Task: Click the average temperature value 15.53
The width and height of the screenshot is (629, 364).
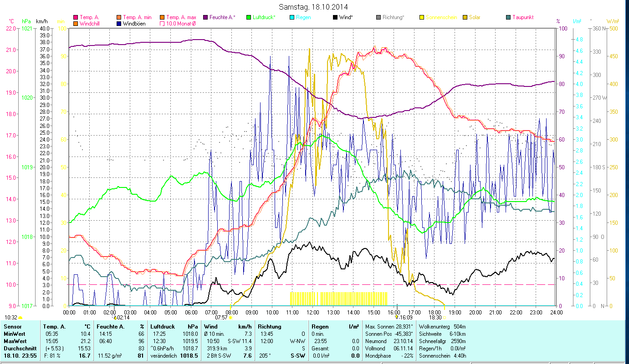Action: point(85,349)
